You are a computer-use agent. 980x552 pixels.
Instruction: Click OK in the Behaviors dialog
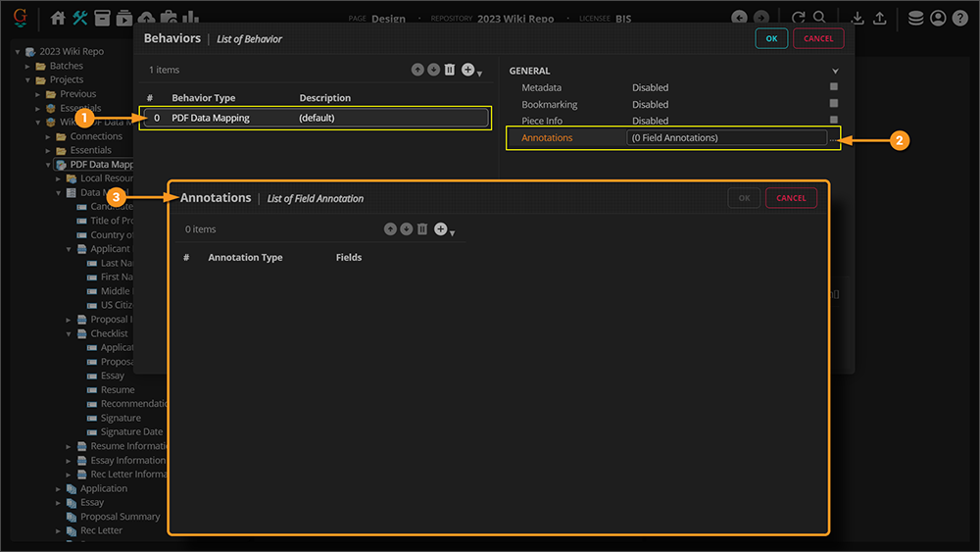(771, 38)
